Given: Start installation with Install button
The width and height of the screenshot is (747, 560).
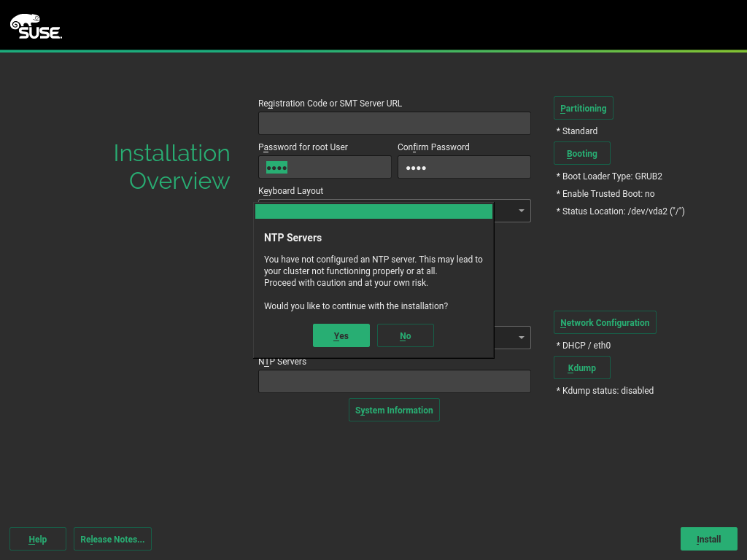Looking at the screenshot, I should coord(708,539).
